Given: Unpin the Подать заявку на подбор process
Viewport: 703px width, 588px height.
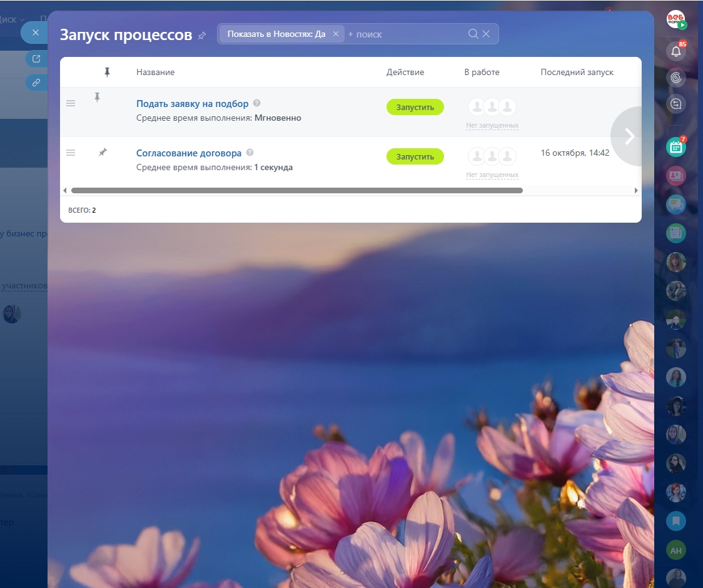Looking at the screenshot, I should (x=97, y=98).
